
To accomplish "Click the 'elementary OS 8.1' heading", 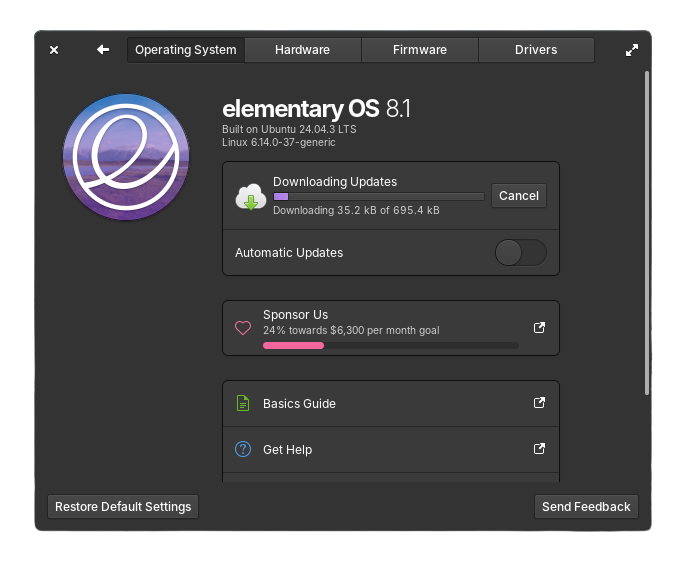I will tap(316, 108).
